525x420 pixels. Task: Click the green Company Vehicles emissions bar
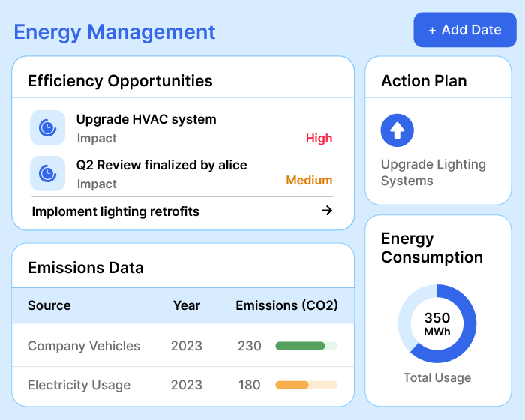point(300,346)
